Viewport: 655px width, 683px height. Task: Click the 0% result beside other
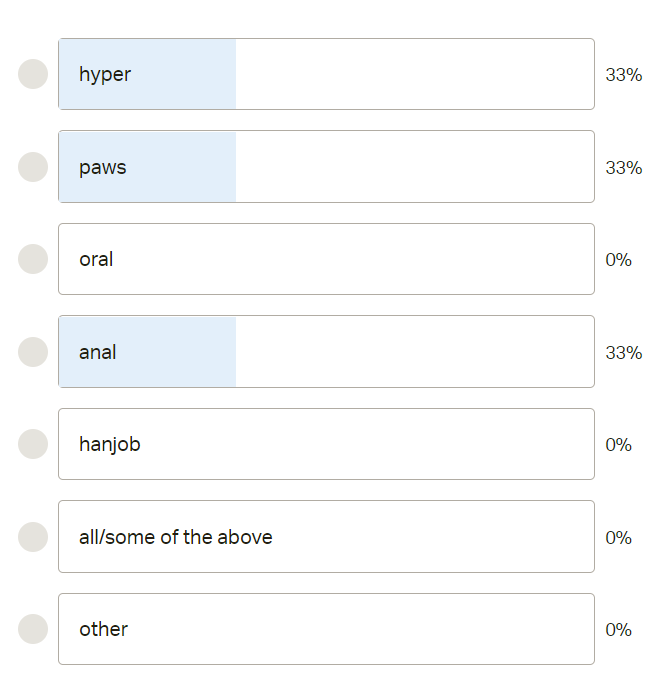point(618,630)
